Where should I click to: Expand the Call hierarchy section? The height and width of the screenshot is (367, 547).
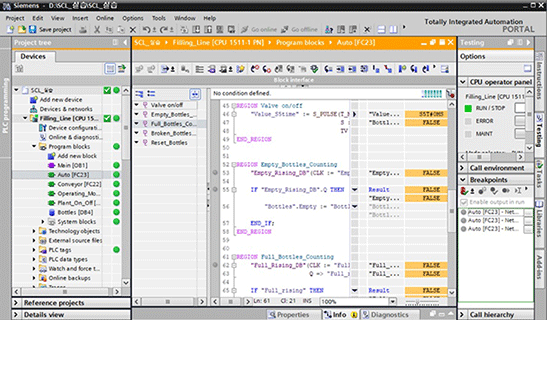click(x=462, y=315)
